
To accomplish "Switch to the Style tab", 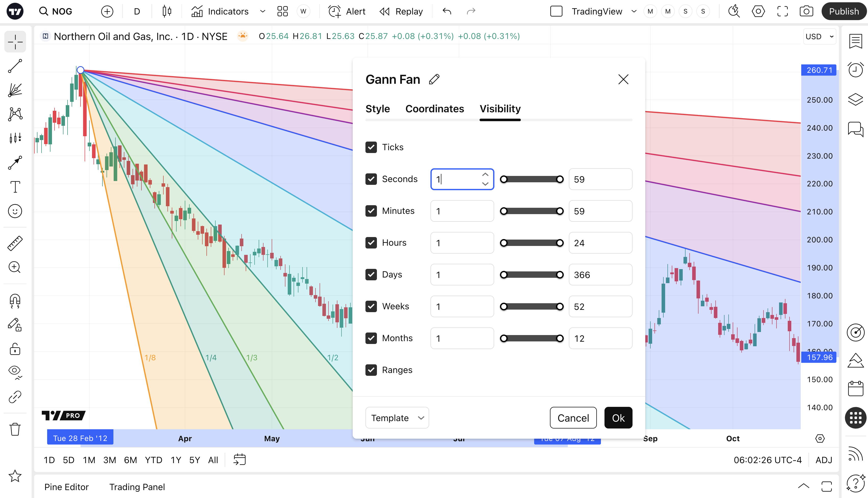I will point(377,109).
